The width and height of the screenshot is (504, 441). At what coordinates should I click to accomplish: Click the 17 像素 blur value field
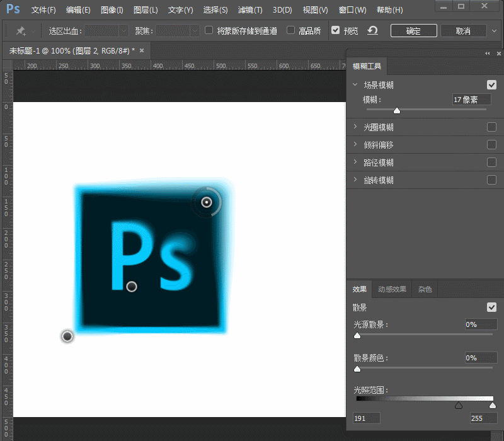point(471,100)
